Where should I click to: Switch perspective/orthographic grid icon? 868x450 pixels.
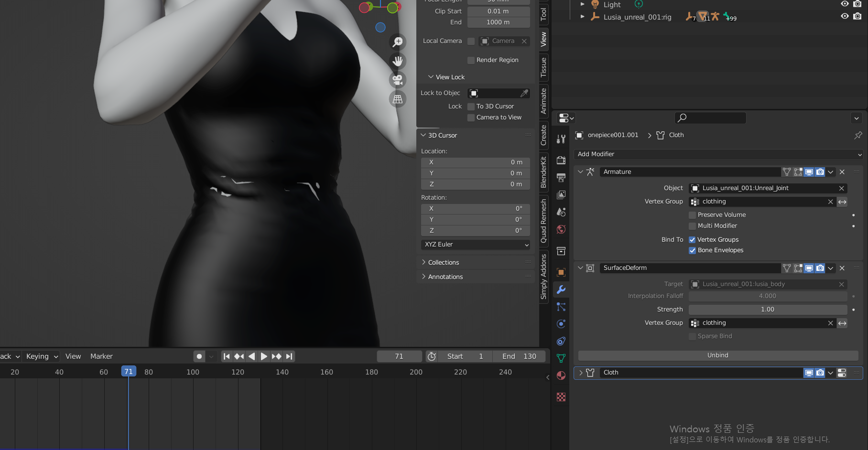(397, 99)
